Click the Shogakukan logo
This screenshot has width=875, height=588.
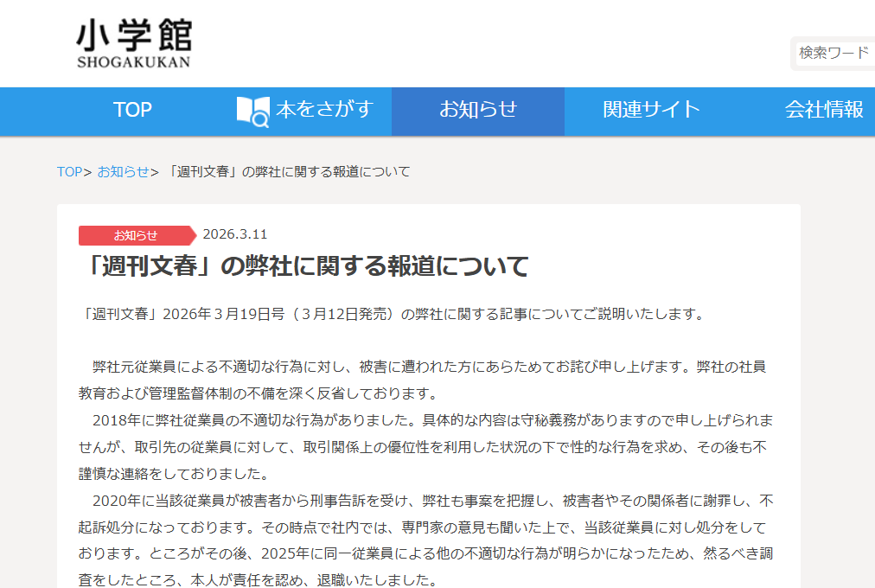(x=134, y=43)
